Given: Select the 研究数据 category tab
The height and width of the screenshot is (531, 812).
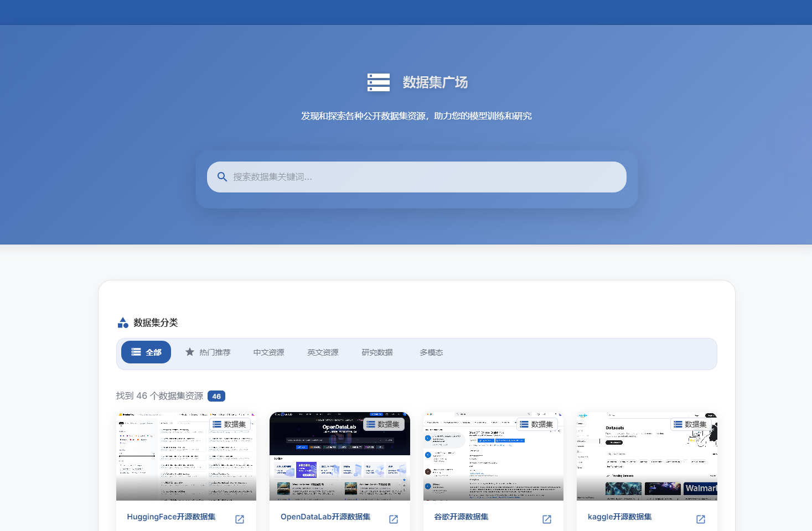Looking at the screenshot, I should (377, 352).
